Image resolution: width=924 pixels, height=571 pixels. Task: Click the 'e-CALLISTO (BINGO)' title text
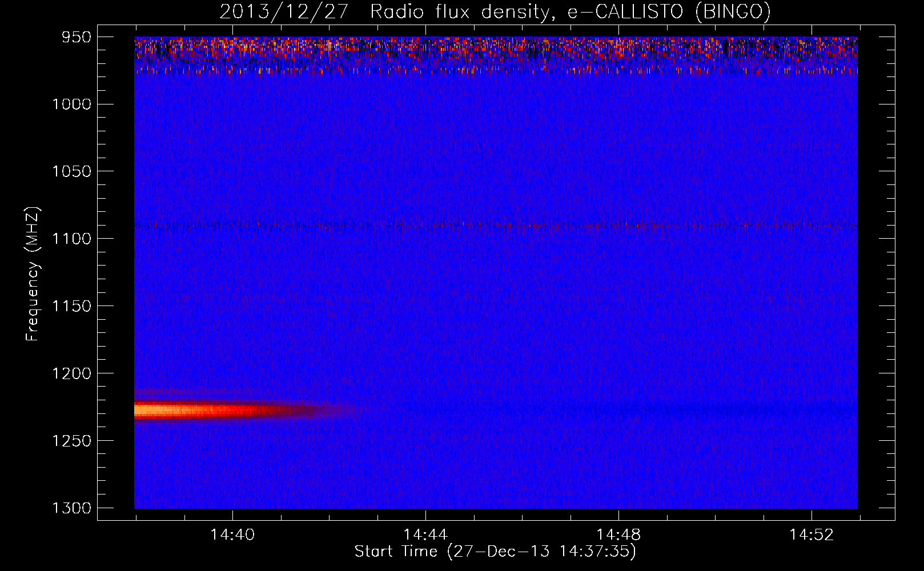(669, 11)
